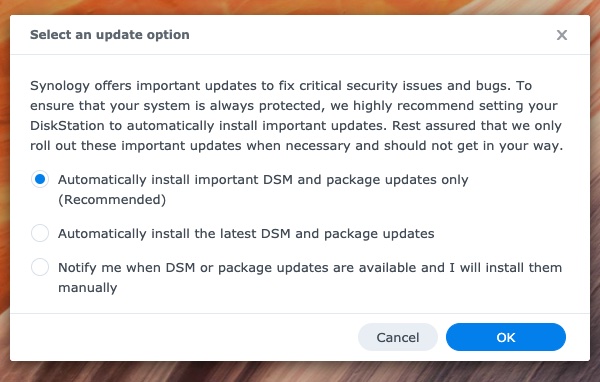
Task: Close the update option dialog with X
Action: 561,35
